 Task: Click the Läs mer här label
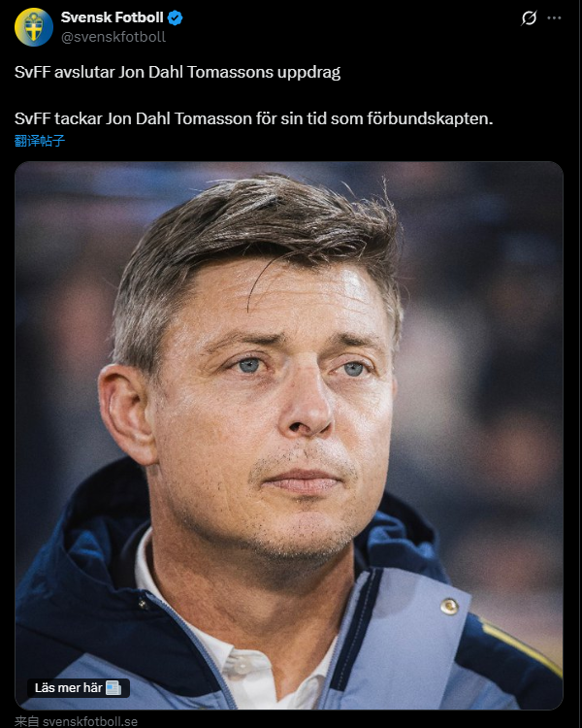coord(69,687)
